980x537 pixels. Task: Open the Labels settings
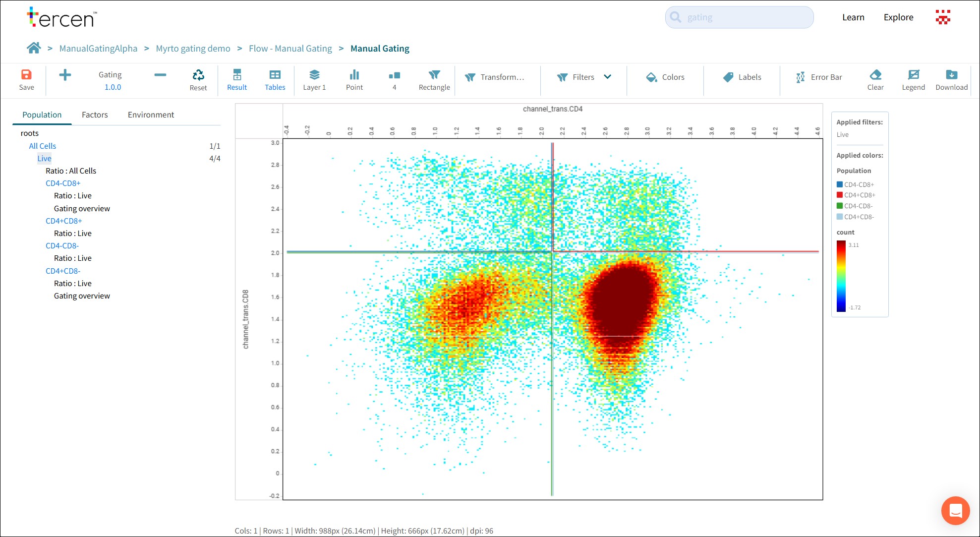[742, 77]
